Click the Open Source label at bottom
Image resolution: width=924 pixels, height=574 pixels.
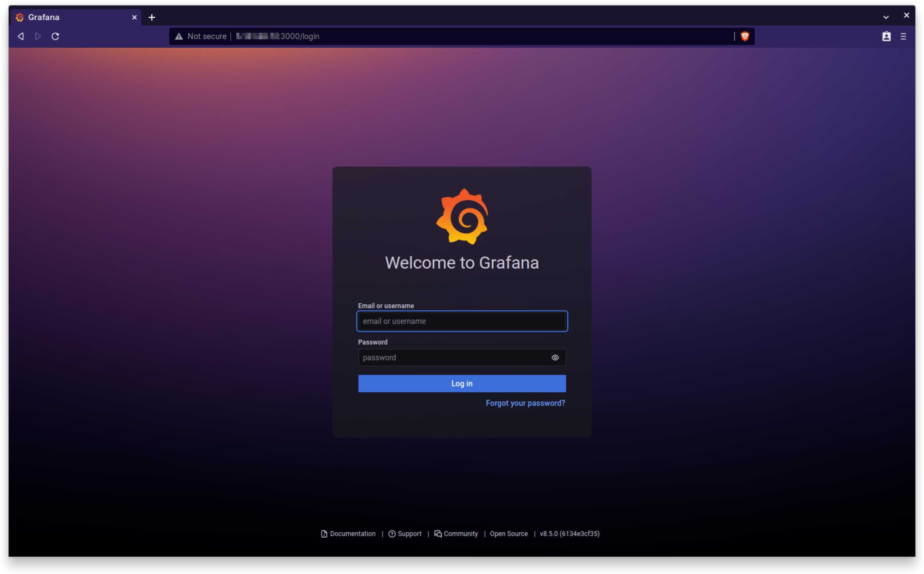coord(508,534)
